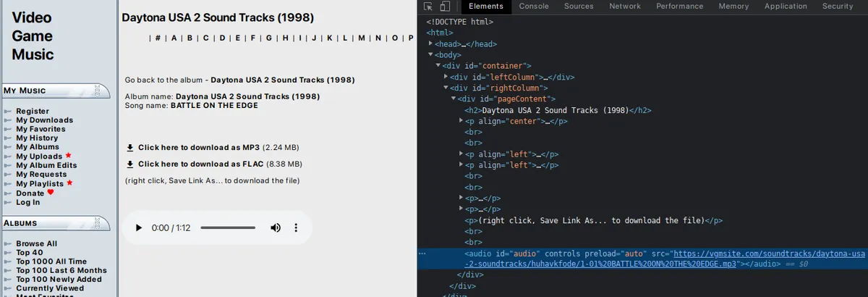This screenshot has width=868, height=297.
Task: Browse albums starting with # symbol
Action: [158, 38]
